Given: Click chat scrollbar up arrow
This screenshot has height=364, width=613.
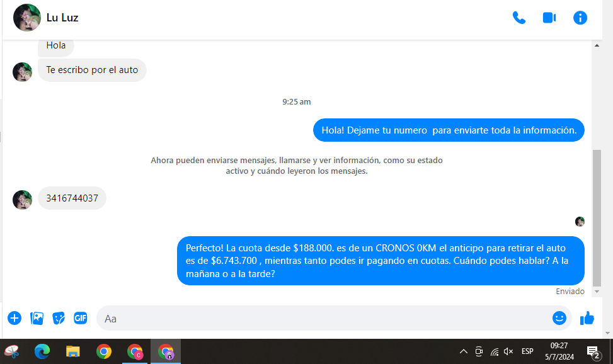Looking at the screenshot, I should [597, 45].
